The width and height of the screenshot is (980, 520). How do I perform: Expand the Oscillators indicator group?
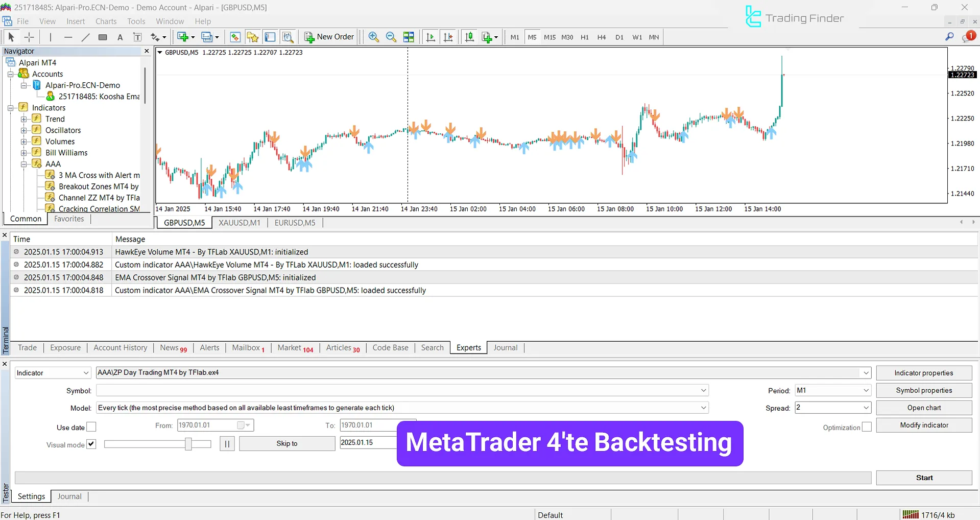[25, 130]
